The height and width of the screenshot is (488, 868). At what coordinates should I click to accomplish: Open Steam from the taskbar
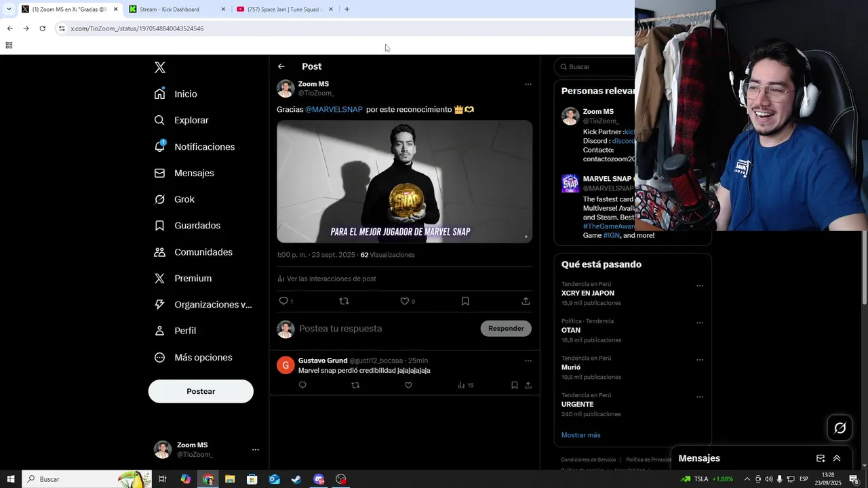296,479
